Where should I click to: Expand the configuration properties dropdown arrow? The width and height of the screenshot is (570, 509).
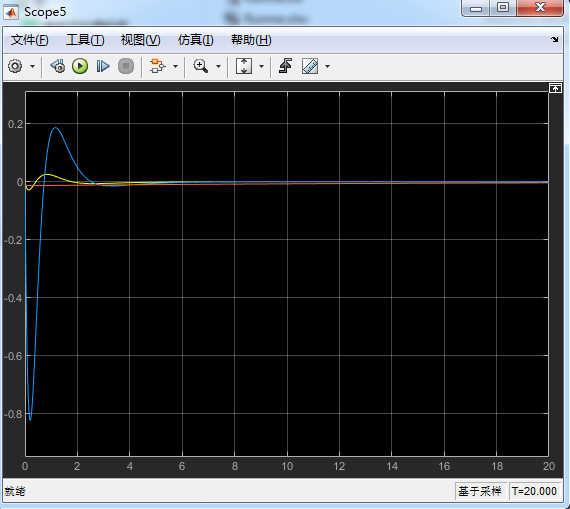32,67
